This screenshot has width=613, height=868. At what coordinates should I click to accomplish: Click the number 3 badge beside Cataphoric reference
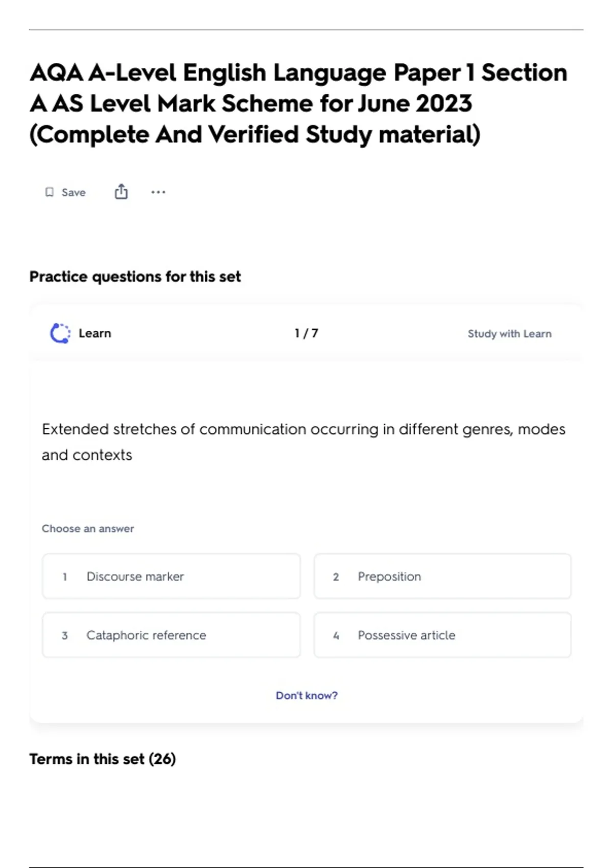point(65,636)
